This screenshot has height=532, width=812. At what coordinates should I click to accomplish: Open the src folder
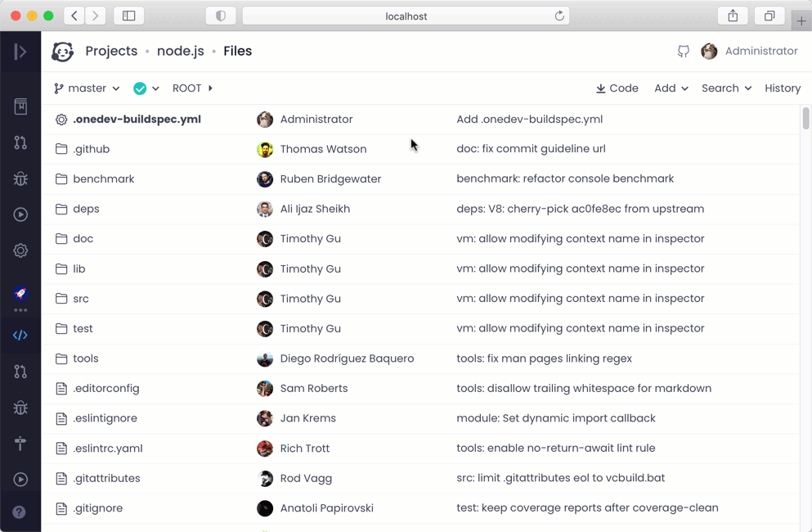coord(81,299)
